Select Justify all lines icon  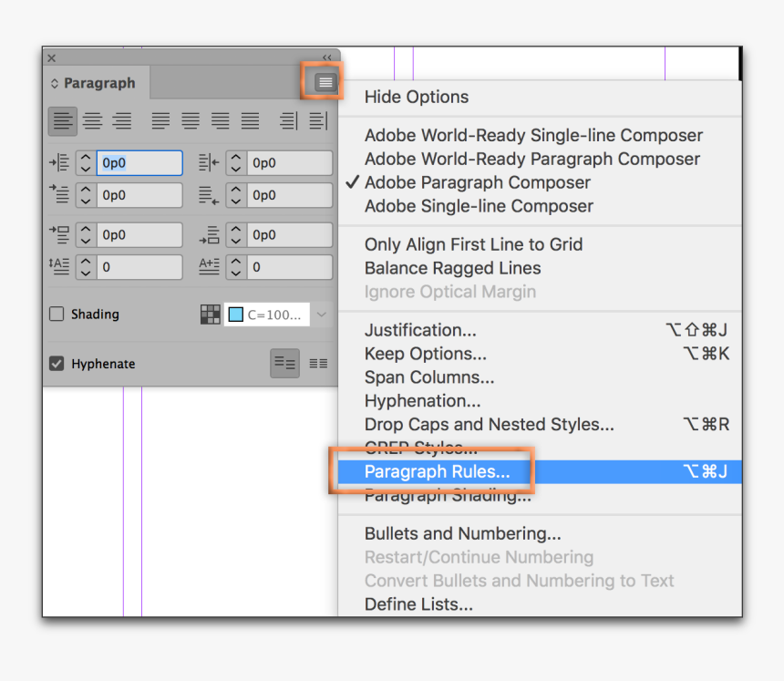click(x=250, y=121)
